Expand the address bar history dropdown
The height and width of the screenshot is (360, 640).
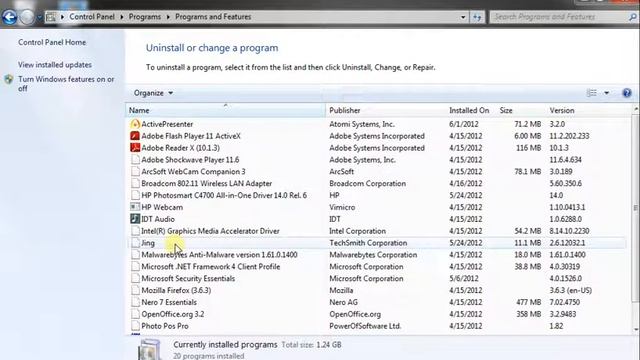tap(463, 17)
